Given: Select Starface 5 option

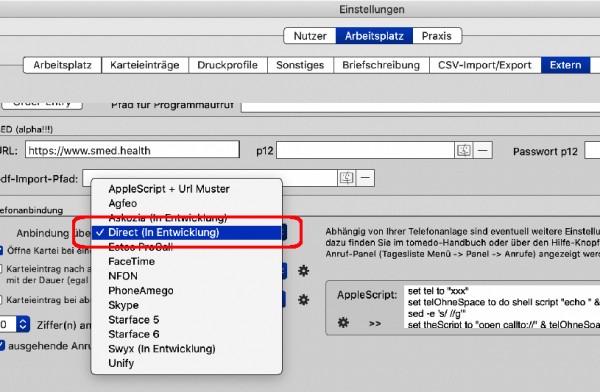Looking at the screenshot, I should coord(186,320).
